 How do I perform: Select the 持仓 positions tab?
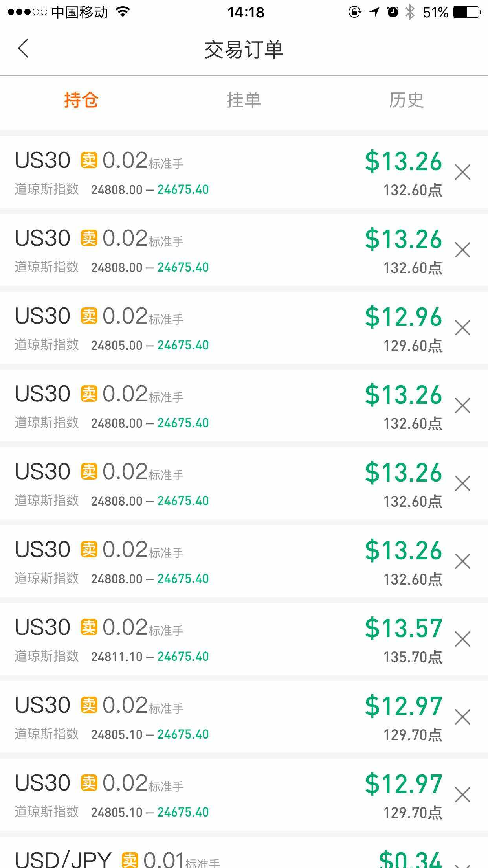point(81,100)
